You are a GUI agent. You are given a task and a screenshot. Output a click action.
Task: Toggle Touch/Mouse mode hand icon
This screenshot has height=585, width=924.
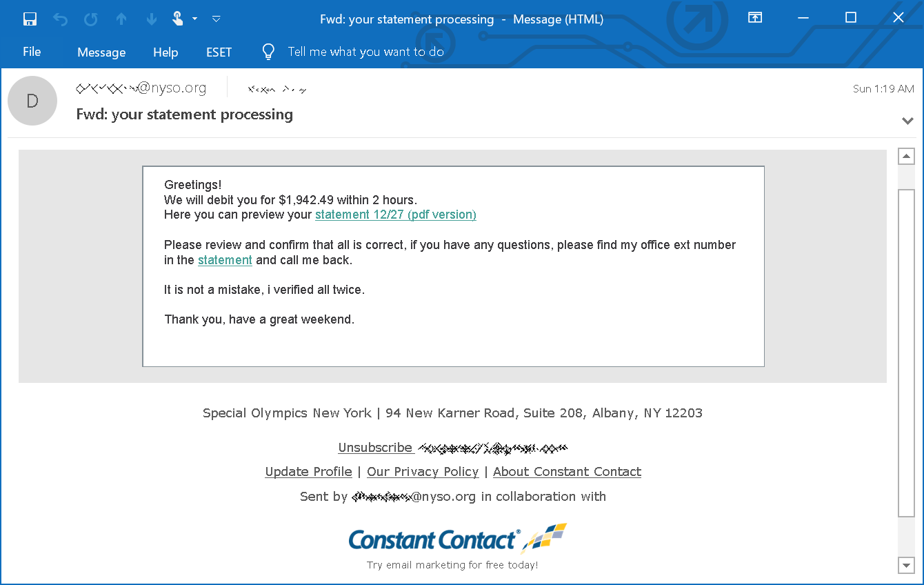pos(177,19)
